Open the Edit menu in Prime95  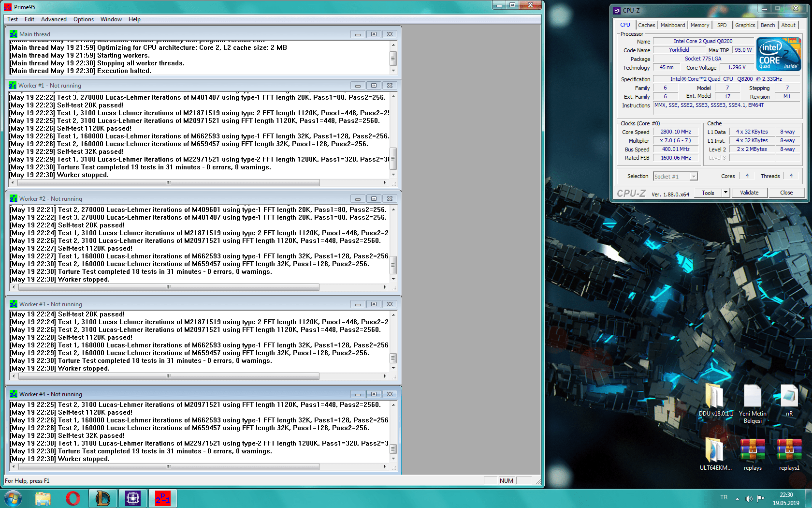[x=29, y=19]
